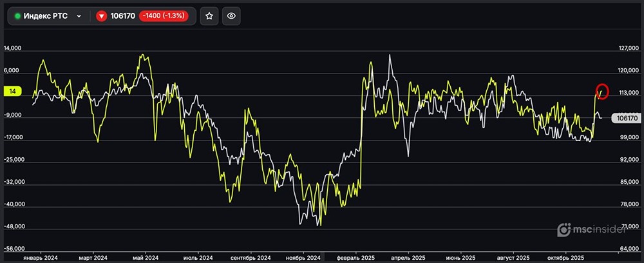This screenshot has width=644, height=263.
Task: Click the left axis label -40,000
Action: coord(13,204)
